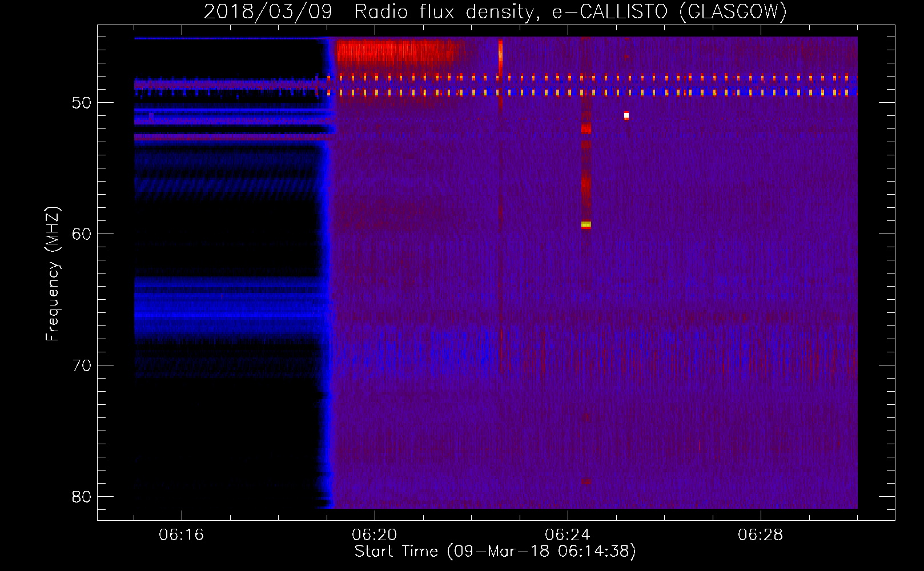Click the small white spot near 51 MHz
The image size is (924, 571).
(x=626, y=115)
